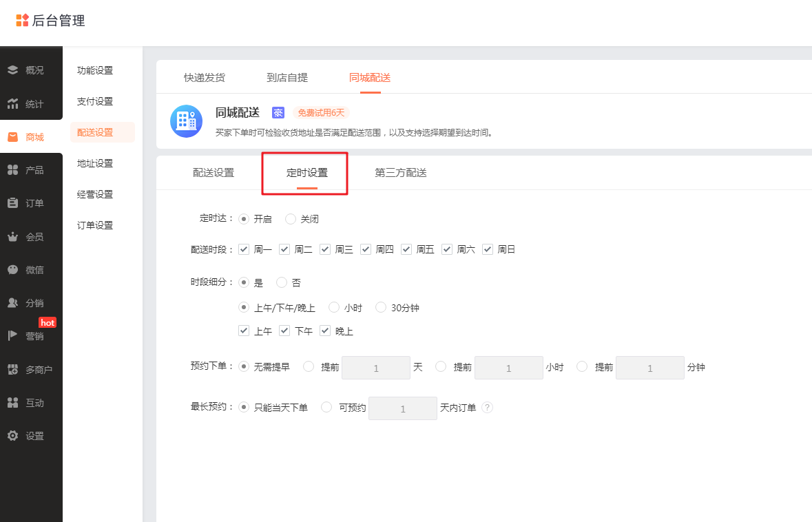
Task: Open 互动 interaction icon in sidebar
Action: click(x=13, y=402)
